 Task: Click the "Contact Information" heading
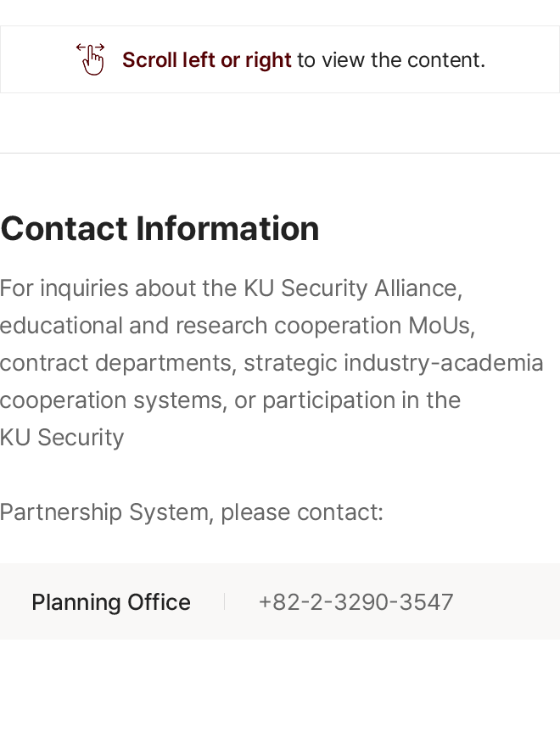tap(160, 229)
